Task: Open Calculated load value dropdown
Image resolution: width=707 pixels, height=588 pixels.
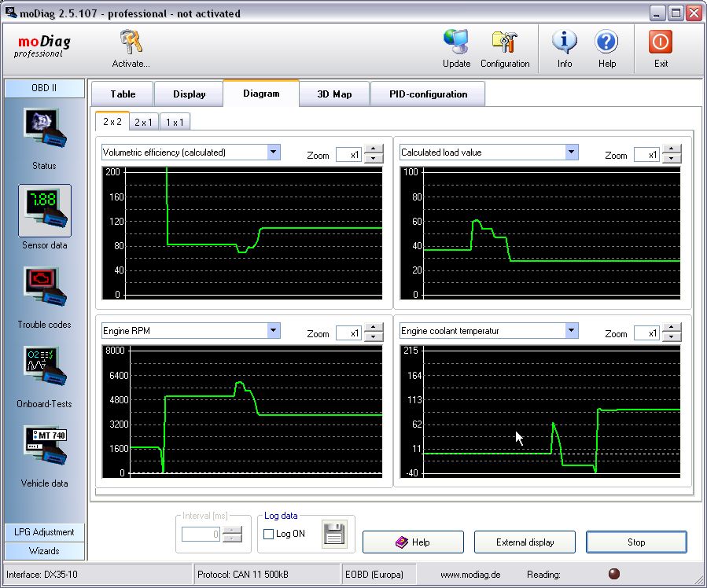Action: (571, 153)
